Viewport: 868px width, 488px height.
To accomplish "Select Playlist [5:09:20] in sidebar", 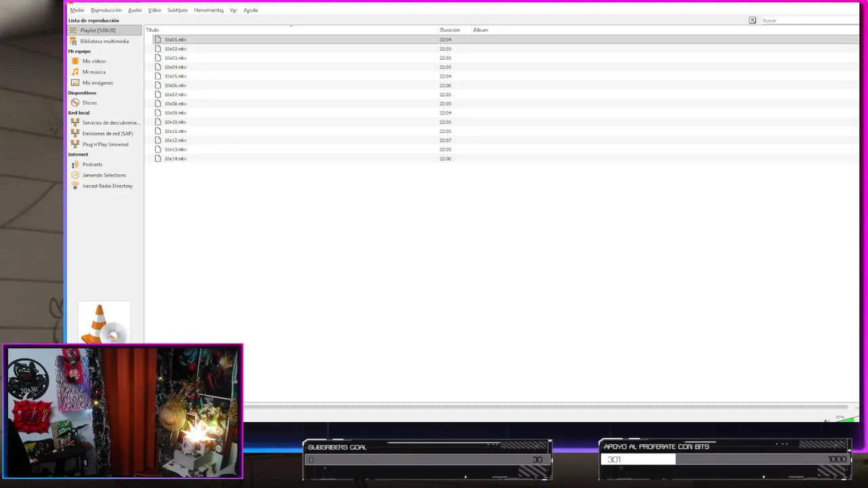I will click(104, 30).
